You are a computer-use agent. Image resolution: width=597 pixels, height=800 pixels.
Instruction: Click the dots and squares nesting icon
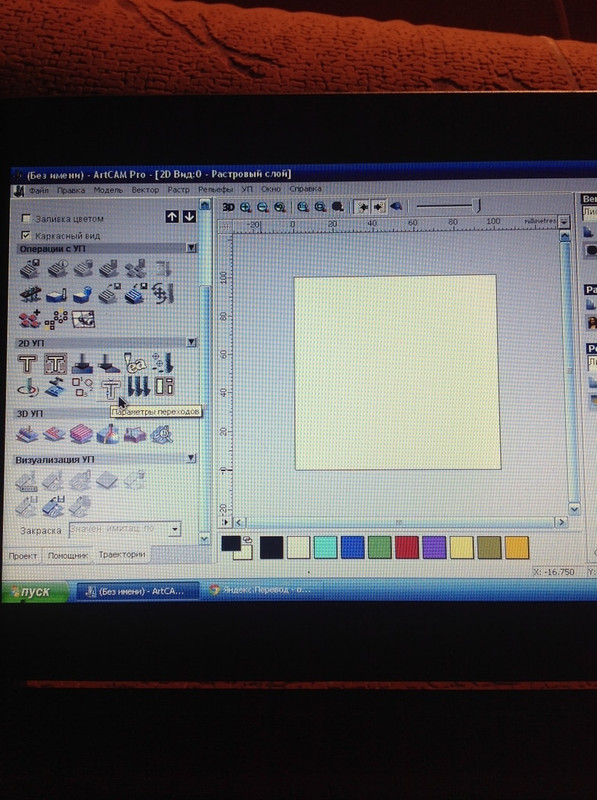(x=56, y=319)
